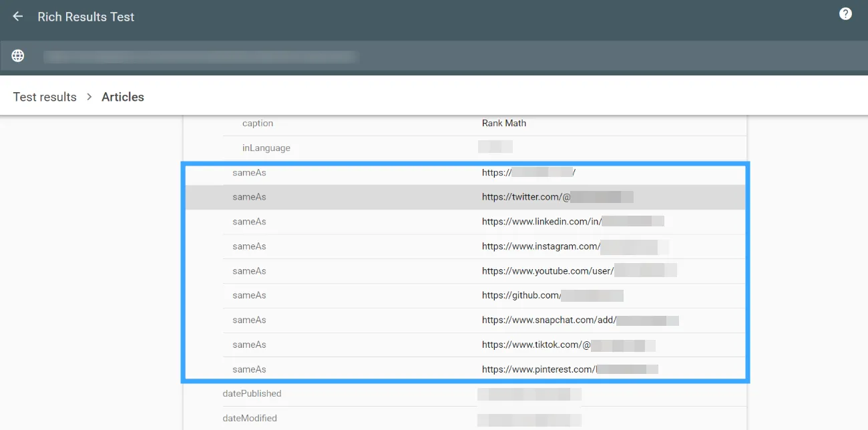
Task: Click the blurred dateModified value
Action: coord(529,419)
